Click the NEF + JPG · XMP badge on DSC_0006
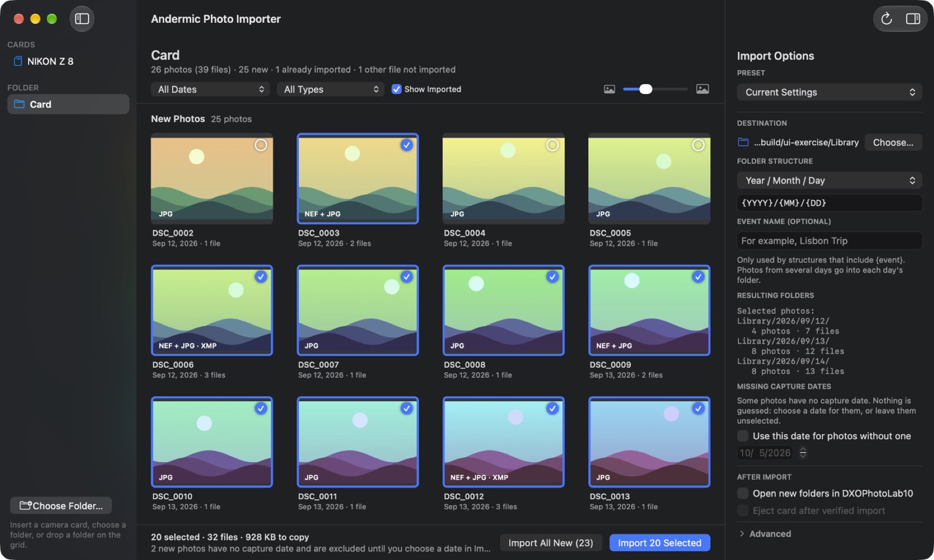 tap(187, 346)
